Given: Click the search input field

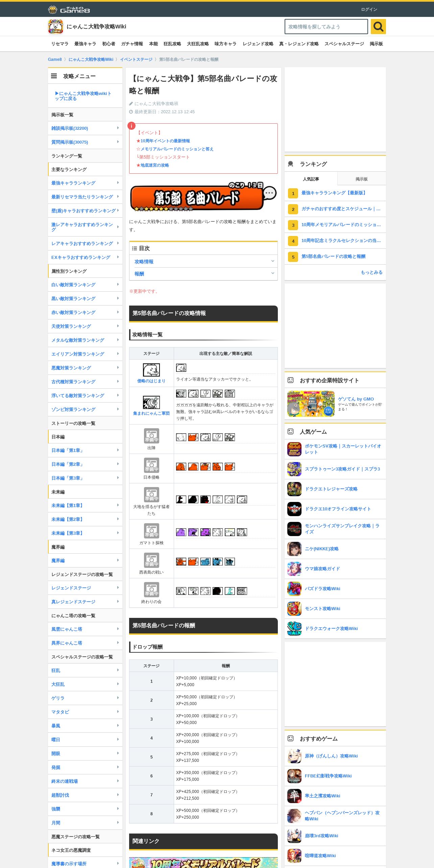Looking at the screenshot, I should 326,26.
